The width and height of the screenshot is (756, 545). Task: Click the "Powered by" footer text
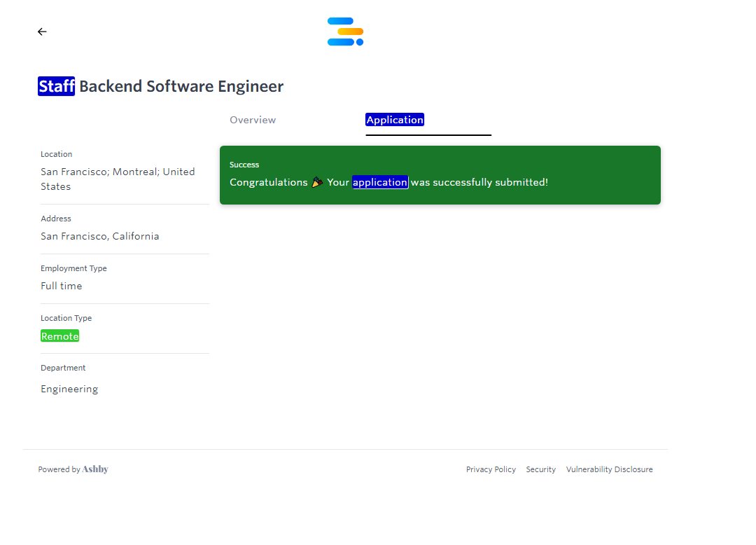click(x=59, y=469)
